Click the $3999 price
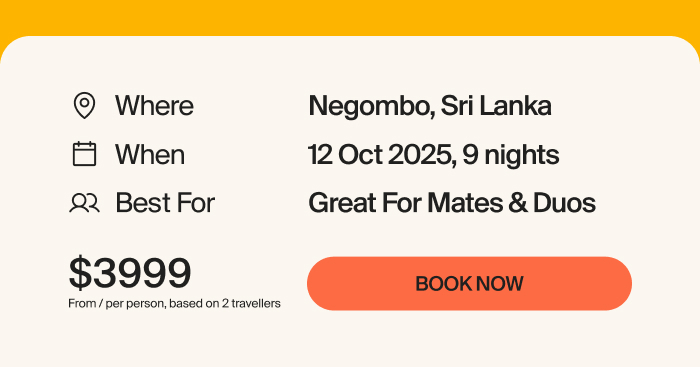The height and width of the screenshot is (367, 700). [x=130, y=273]
